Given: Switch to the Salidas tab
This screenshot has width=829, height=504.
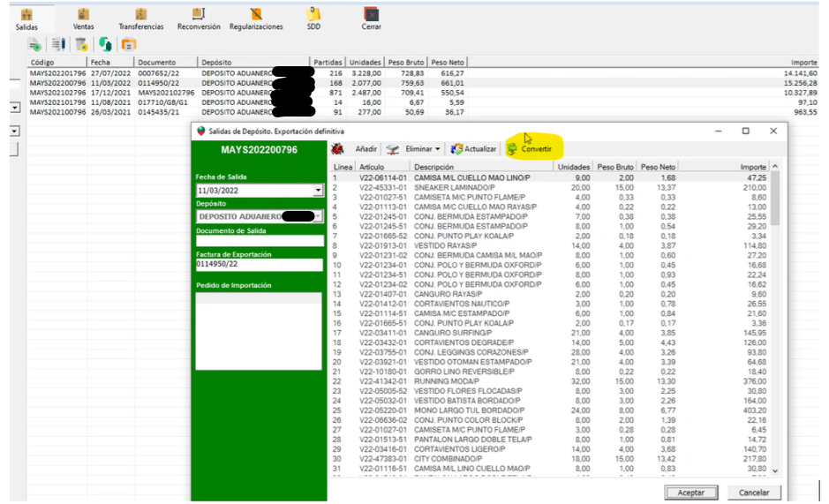Looking at the screenshot, I should (26, 19).
